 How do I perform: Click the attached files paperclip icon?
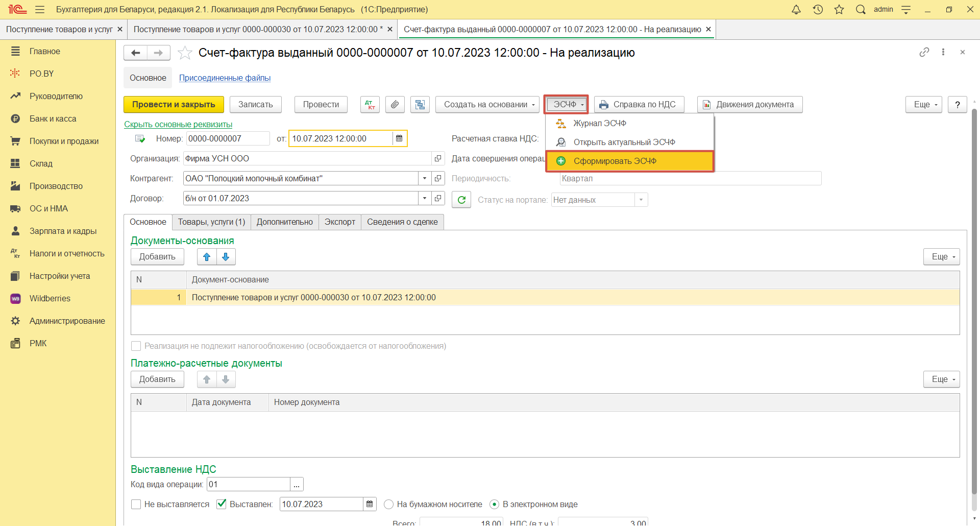pyautogui.click(x=395, y=105)
